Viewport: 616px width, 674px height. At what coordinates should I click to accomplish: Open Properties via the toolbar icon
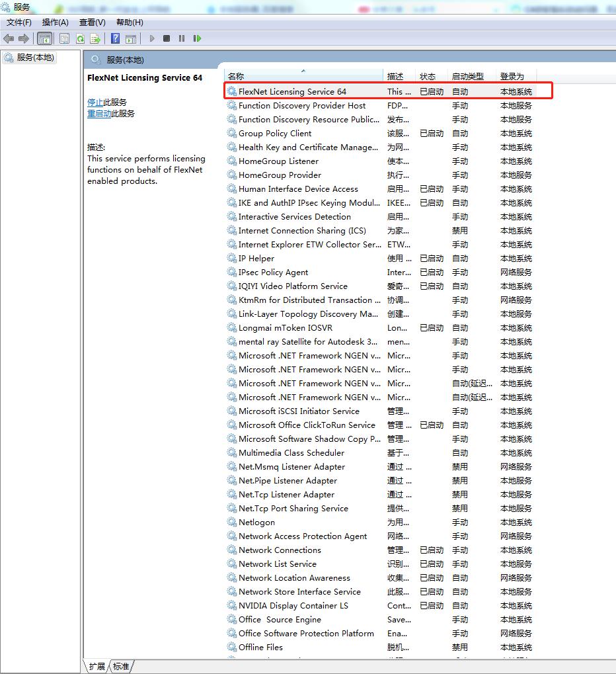click(64, 38)
